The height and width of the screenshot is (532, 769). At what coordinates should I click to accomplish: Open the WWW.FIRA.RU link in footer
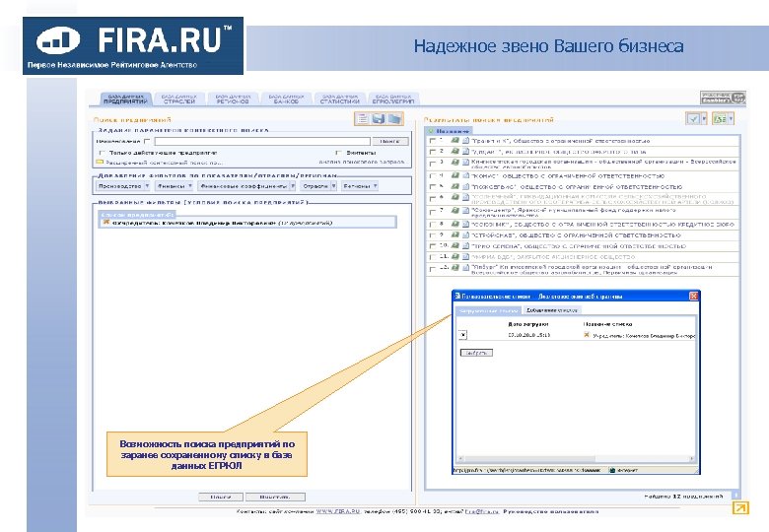click(338, 511)
